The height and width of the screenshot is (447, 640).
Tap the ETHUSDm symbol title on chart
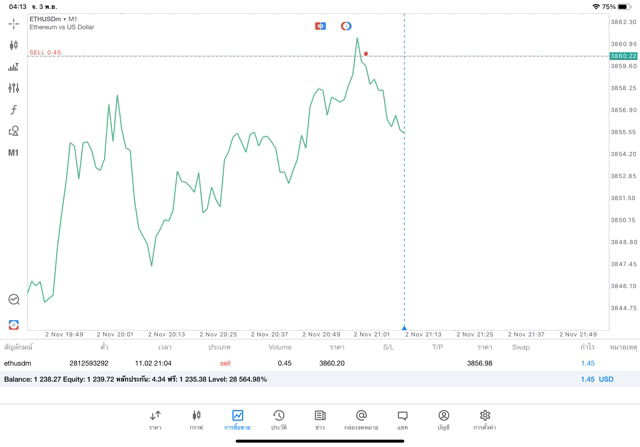pos(53,18)
